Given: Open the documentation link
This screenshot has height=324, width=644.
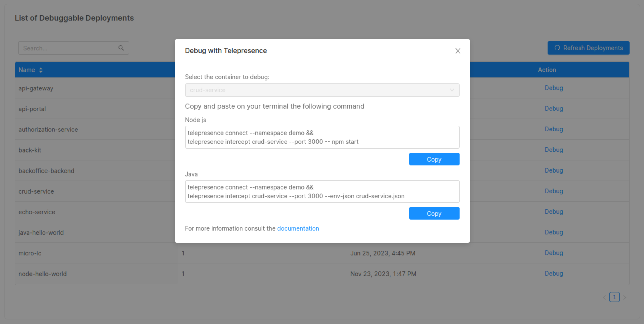Looking at the screenshot, I should tap(298, 228).
